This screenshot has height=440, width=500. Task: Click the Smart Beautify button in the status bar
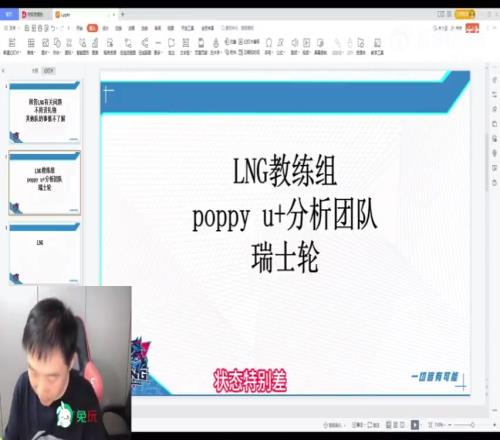(333, 425)
